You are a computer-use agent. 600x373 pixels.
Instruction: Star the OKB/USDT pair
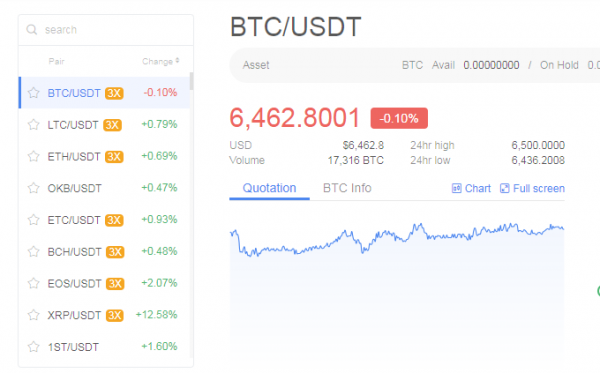[34, 188]
